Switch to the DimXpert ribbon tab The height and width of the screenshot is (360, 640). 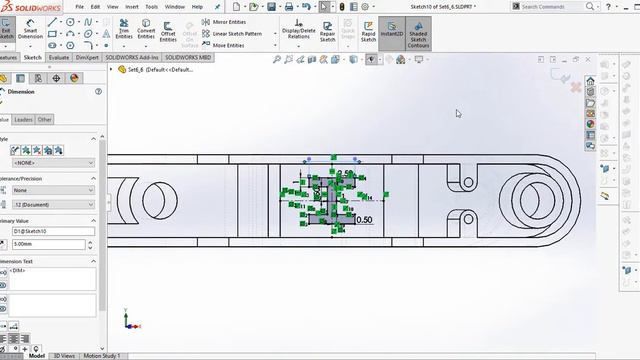click(87, 58)
